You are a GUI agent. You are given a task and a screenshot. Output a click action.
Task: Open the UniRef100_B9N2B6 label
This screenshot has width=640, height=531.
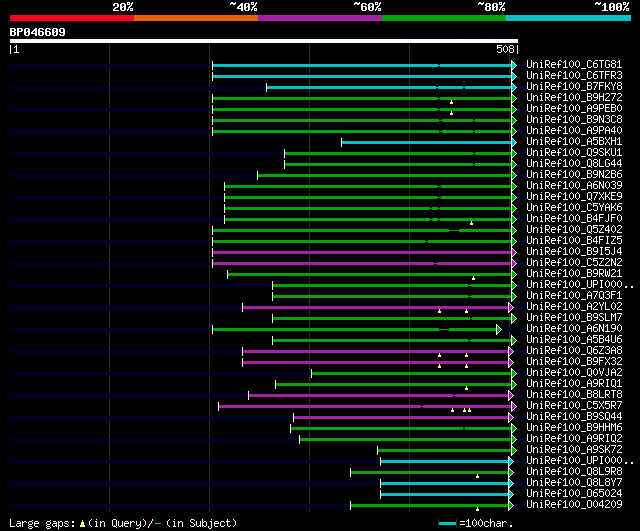click(574, 175)
